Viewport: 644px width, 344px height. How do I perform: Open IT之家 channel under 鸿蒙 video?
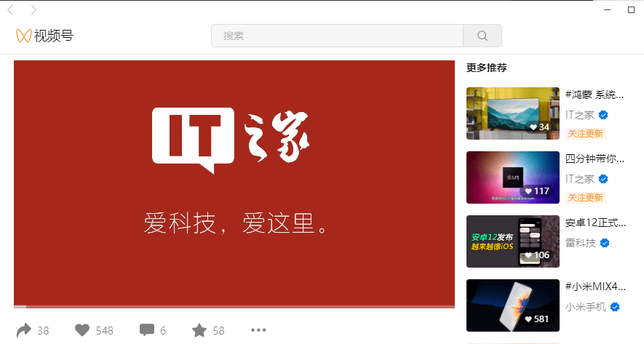580,115
